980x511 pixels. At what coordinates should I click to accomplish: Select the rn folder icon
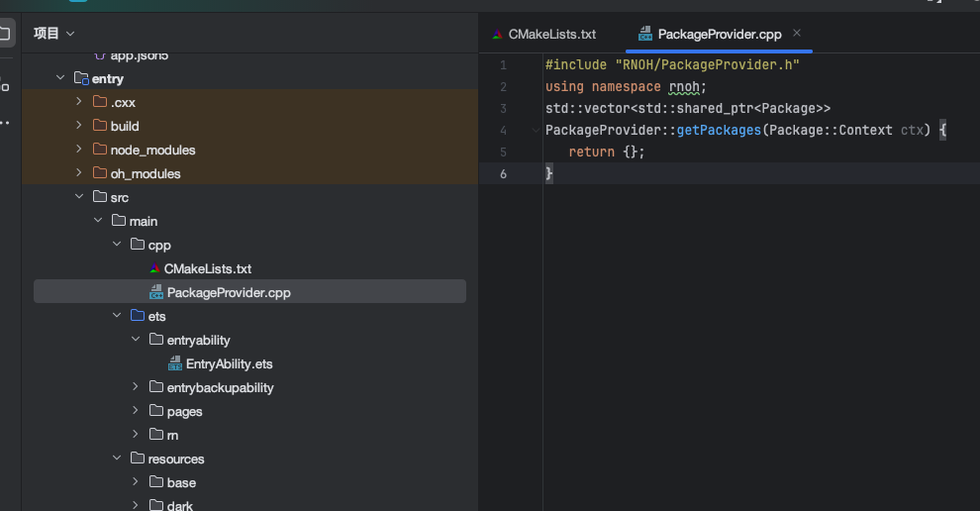point(156,434)
